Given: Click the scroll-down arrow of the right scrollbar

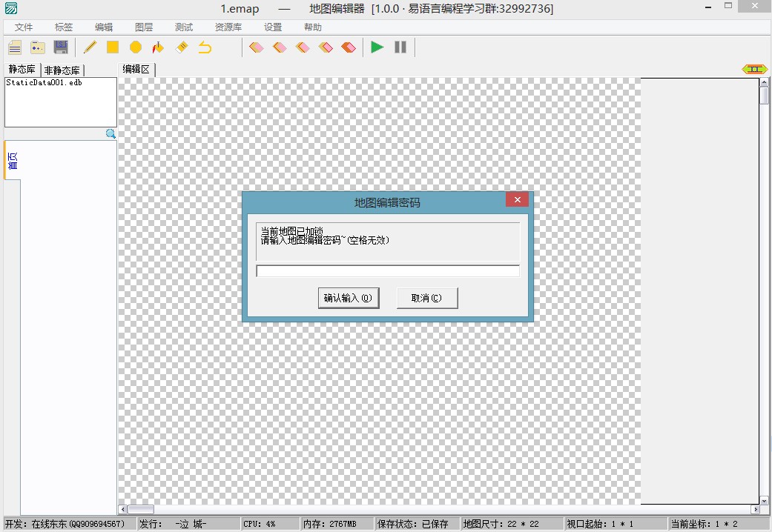Looking at the screenshot, I should (764, 500).
